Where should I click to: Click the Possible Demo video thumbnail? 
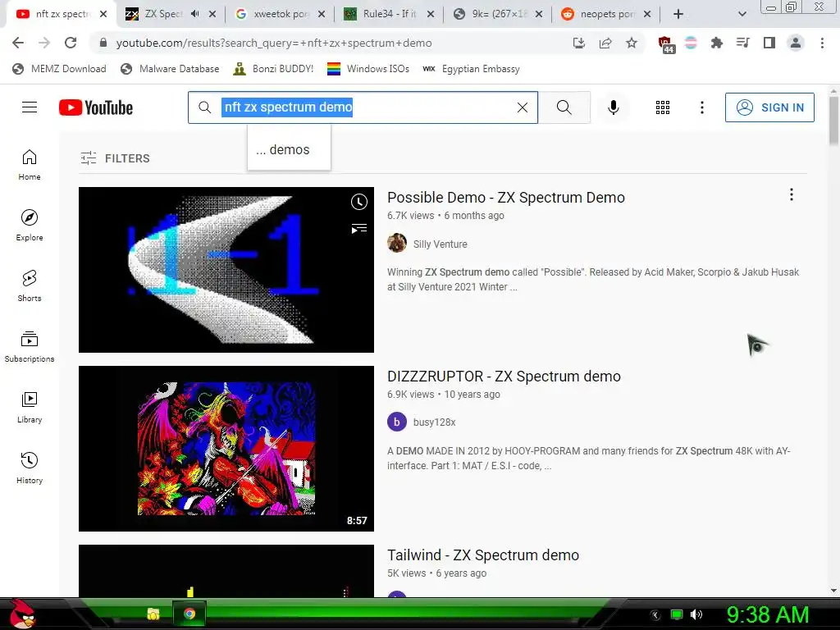pos(226,269)
